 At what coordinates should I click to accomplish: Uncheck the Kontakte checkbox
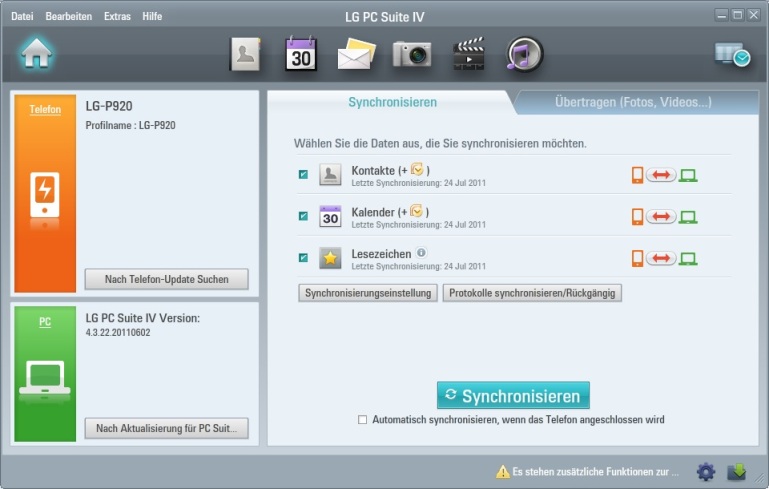[x=303, y=175]
